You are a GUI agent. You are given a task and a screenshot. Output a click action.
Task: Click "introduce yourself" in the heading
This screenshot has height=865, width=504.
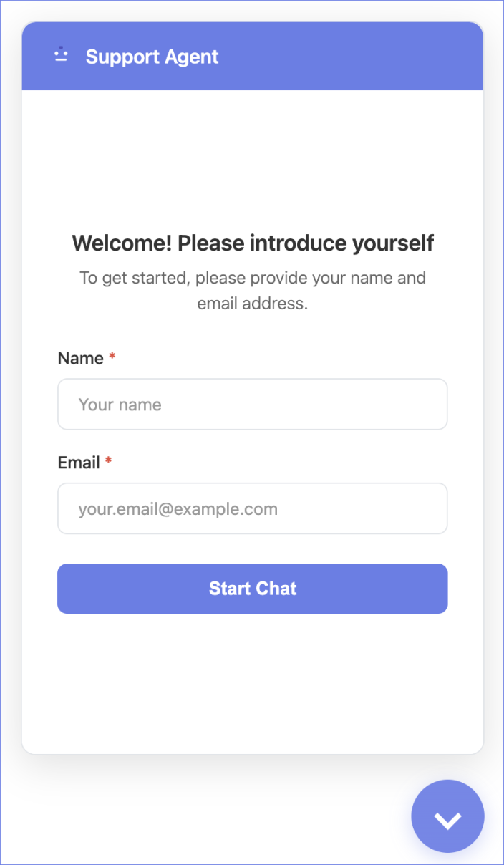(342, 243)
